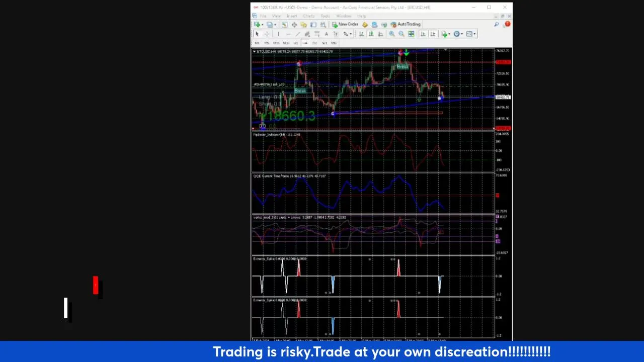Expand the profiles dropdown arrow
Screen dimensions: 644x362
coord(275,25)
